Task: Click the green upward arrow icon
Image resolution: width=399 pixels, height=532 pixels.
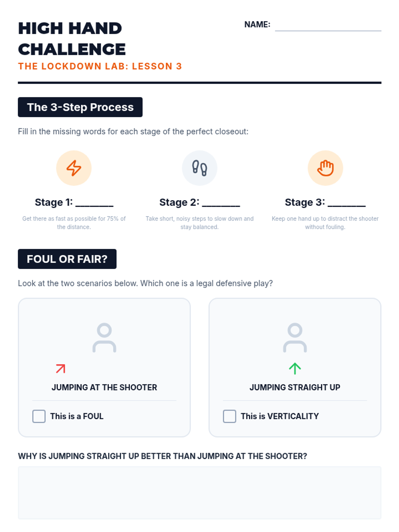Action: (295, 369)
